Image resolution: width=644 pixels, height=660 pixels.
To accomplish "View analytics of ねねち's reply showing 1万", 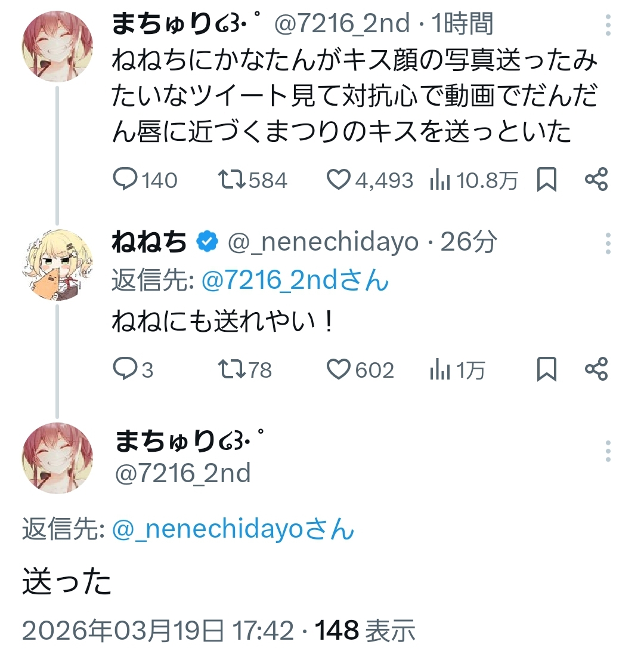I will [440, 370].
